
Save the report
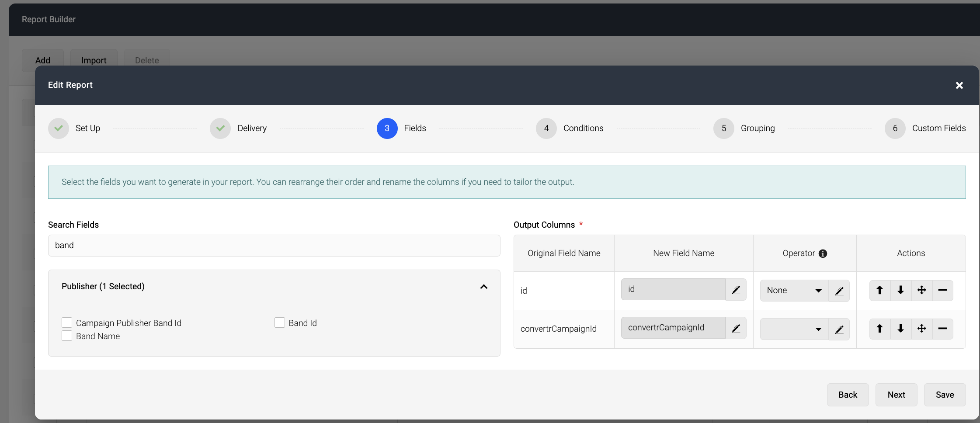click(x=945, y=395)
